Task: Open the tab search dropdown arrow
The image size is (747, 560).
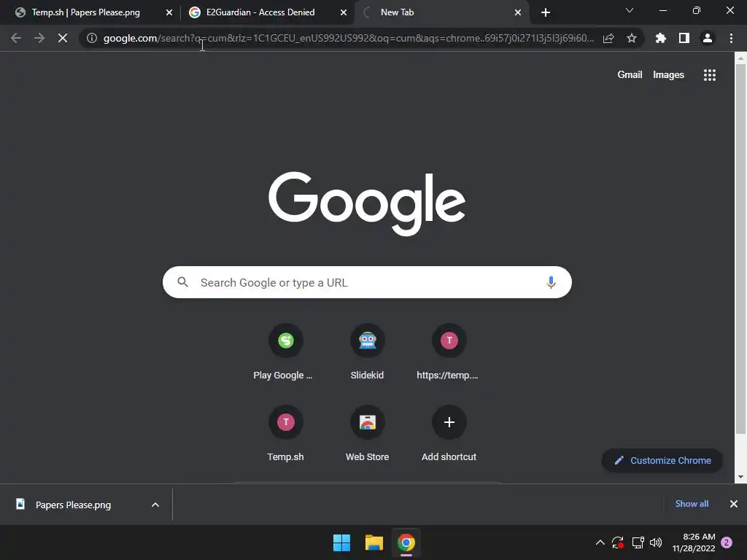Action: (x=630, y=10)
